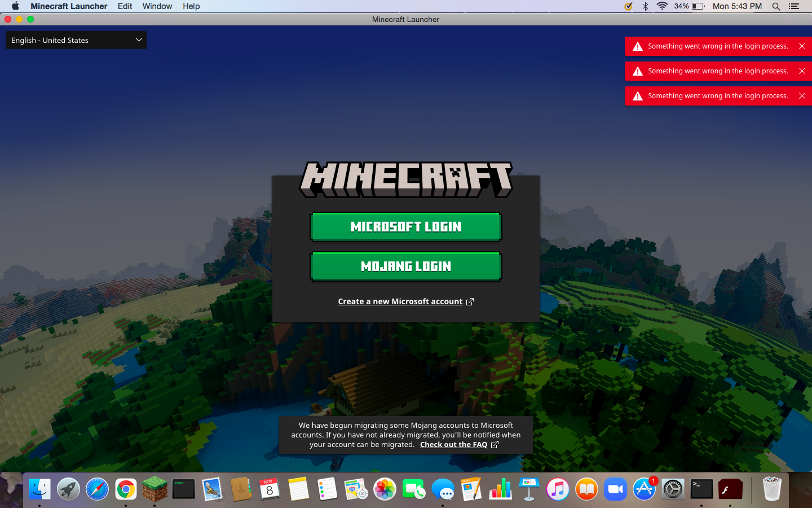Open Messages from the Dock
The width and height of the screenshot is (812, 508).
pos(443,489)
